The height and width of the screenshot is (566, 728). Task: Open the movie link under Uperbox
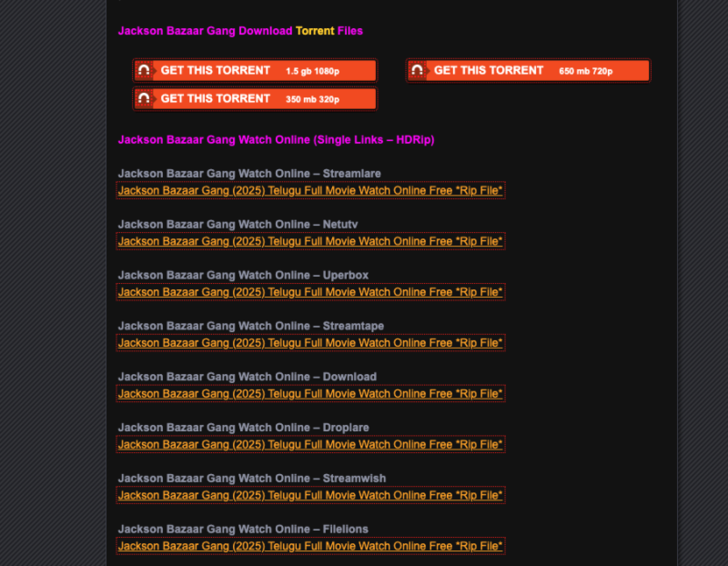[310, 292]
